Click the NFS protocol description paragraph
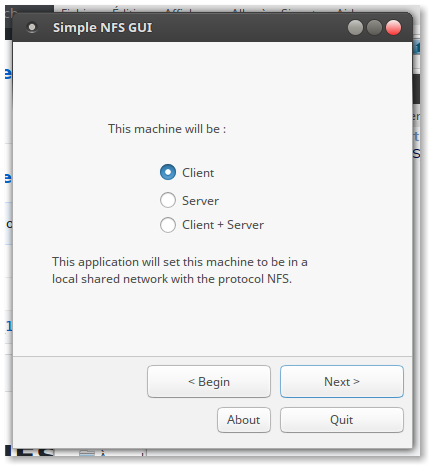The height and width of the screenshot is (465, 429). [x=180, y=270]
